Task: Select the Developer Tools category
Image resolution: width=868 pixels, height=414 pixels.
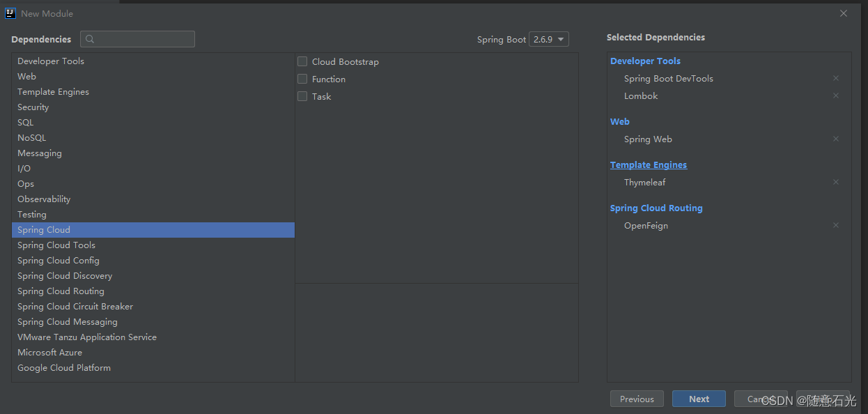Action: pyautogui.click(x=153, y=61)
